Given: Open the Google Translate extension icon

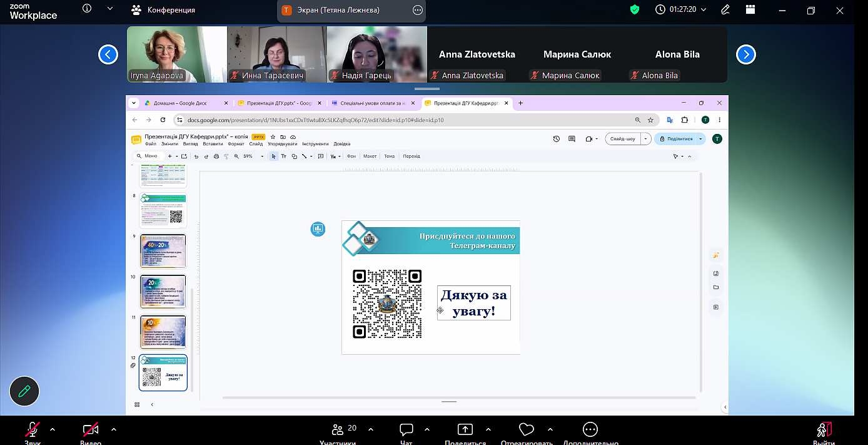Looking at the screenshot, I should coord(670,120).
